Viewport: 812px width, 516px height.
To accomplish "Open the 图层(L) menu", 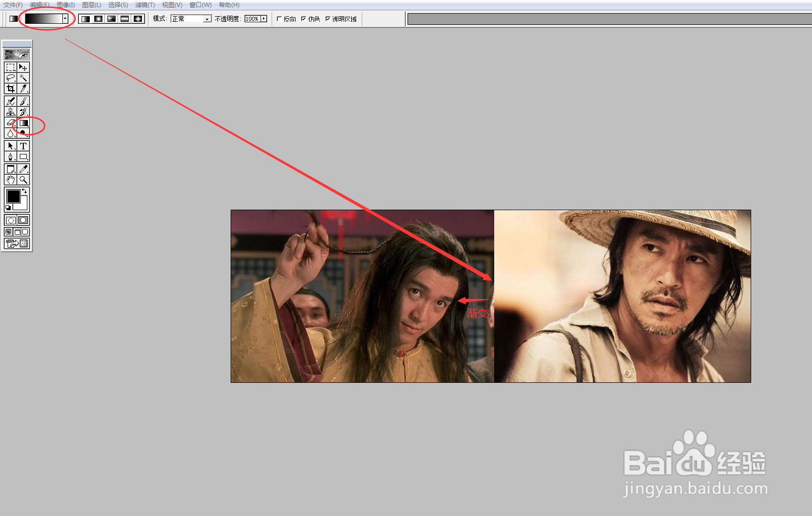I will coord(92,5).
